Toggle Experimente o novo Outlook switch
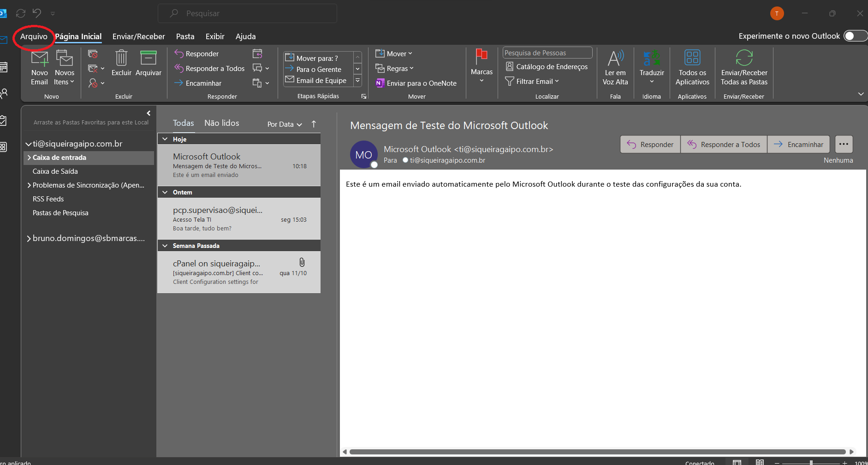 [855, 36]
